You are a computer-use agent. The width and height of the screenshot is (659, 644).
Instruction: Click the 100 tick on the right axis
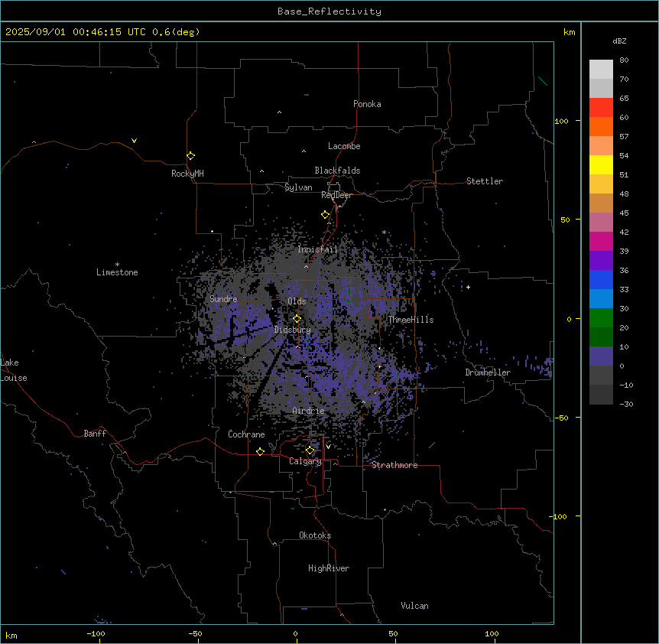click(x=561, y=121)
